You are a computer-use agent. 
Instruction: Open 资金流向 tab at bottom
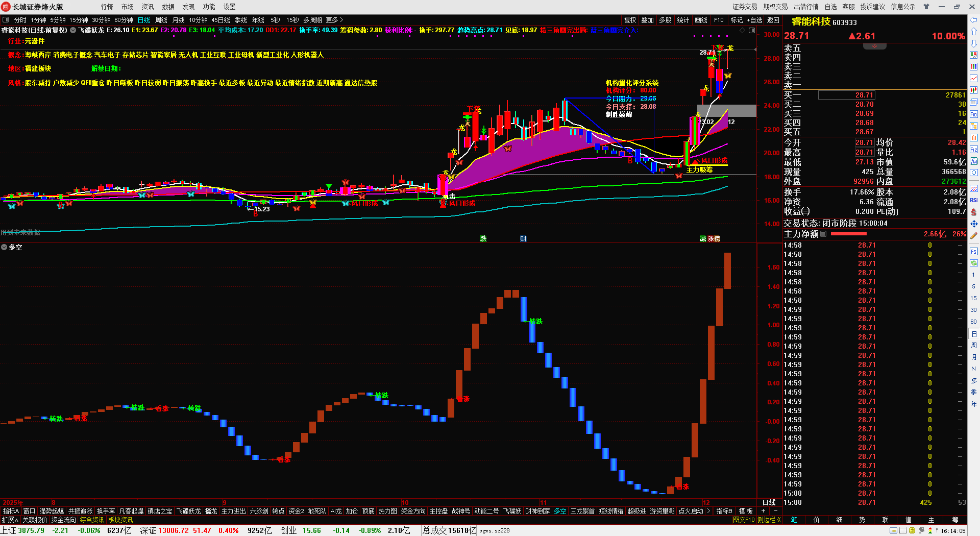pos(63,520)
